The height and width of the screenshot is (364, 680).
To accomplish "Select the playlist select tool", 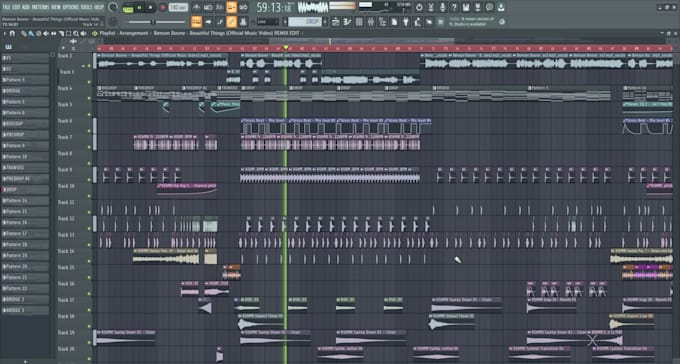I will [69, 33].
